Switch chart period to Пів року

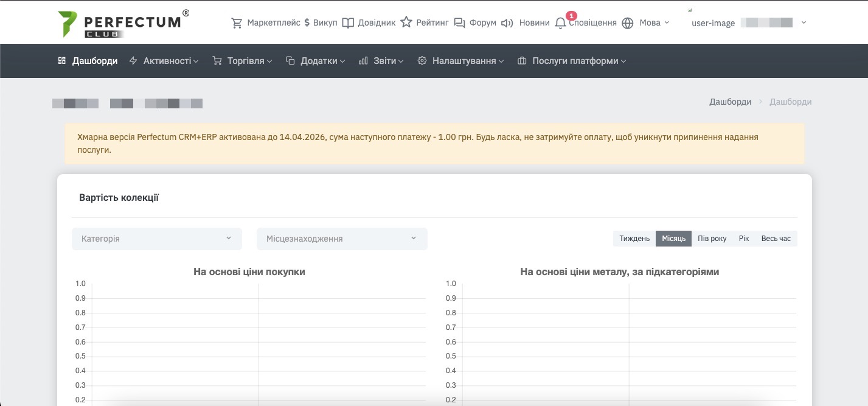(712, 239)
